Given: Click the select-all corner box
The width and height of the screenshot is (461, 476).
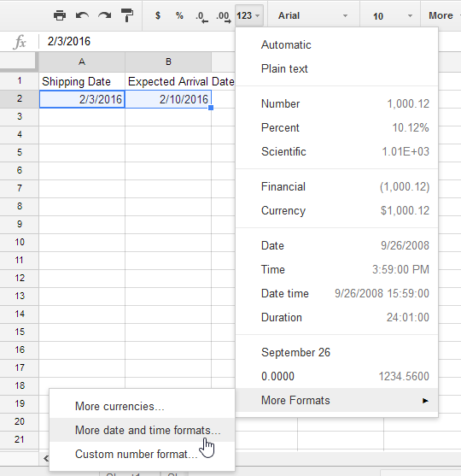Looking at the screenshot, I should (x=18, y=62).
